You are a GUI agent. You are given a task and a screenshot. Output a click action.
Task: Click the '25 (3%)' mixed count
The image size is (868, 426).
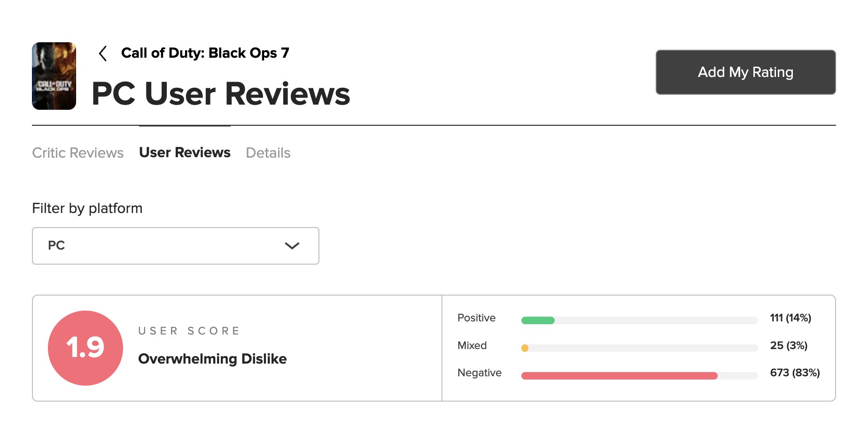789,346
